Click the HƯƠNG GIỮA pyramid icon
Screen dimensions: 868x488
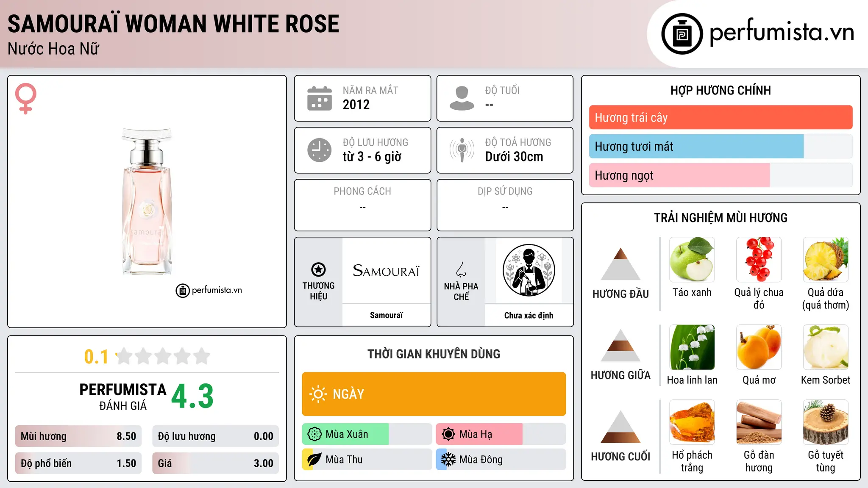coord(620,345)
